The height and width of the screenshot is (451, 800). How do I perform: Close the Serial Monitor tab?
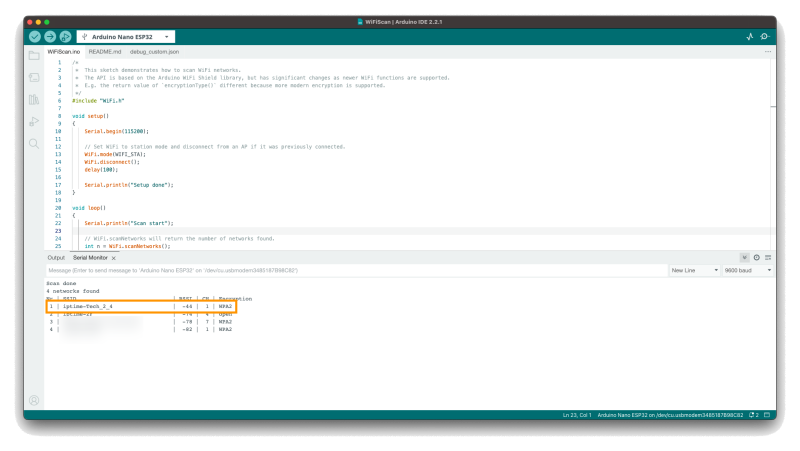(x=114, y=258)
